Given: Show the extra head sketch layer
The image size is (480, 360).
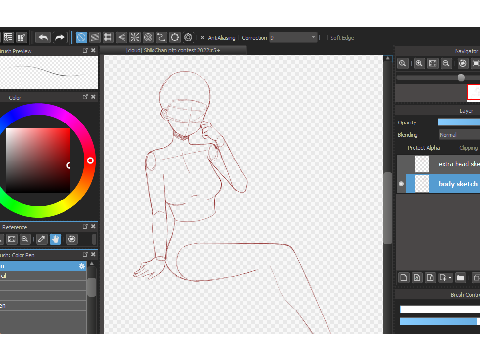Looking at the screenshot, I should pyautogui.click(x=401, y=164).
